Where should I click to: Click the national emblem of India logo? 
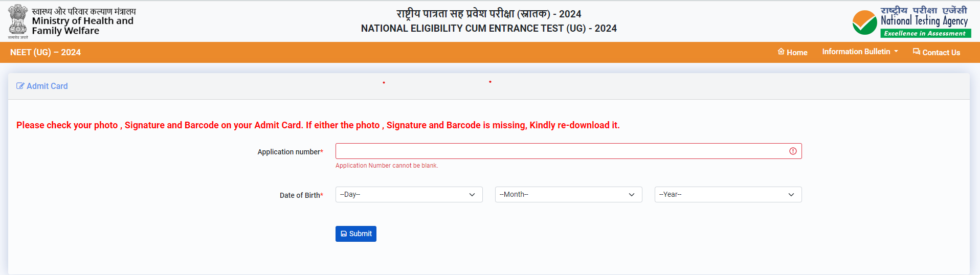[18, 21]
